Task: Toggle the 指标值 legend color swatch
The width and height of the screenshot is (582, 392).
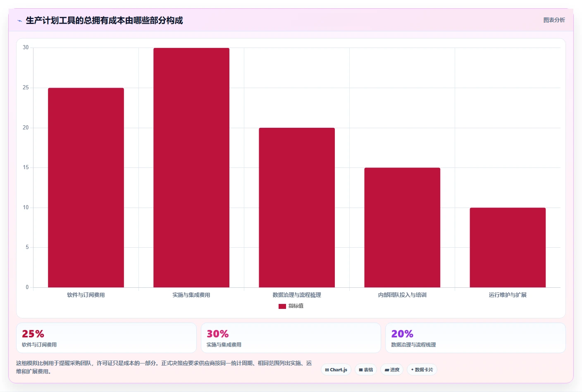Action: (282, 306)
